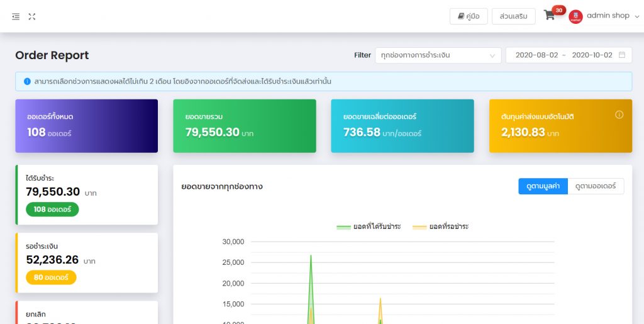
Task: Click 20,000 y-axis label
Action: click(x=233, y=283)
